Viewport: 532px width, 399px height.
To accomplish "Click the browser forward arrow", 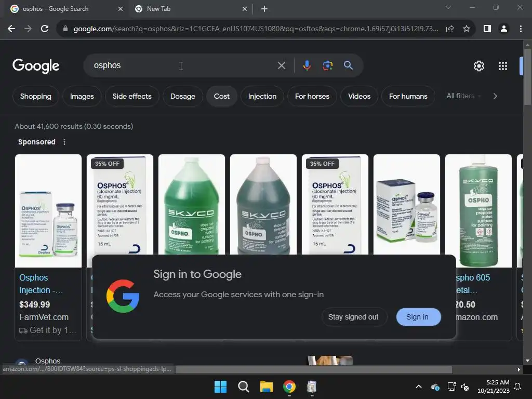I will pos(28,29).
